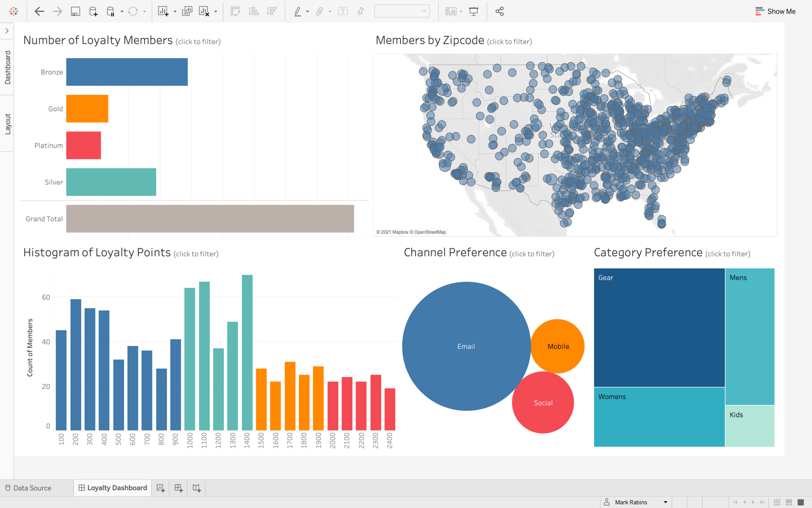Viewport: 812px width, 508px height.
Task: Click the Share workbook icon
Action: pos(499,11)
